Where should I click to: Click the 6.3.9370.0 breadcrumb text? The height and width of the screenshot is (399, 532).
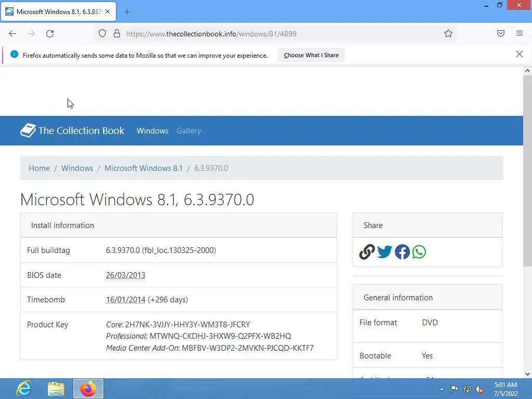point(211,168)
